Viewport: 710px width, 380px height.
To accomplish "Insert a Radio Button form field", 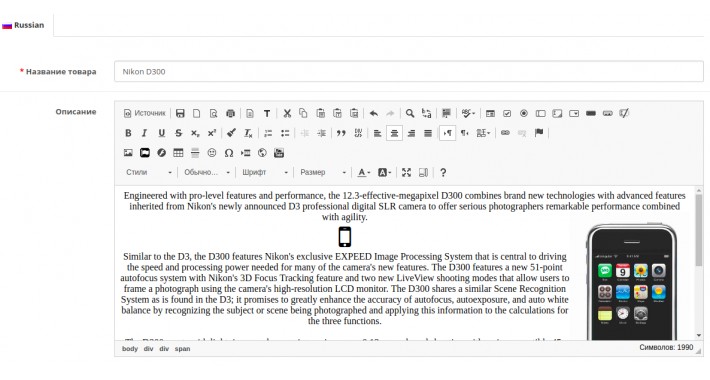I will click(523, 113).
